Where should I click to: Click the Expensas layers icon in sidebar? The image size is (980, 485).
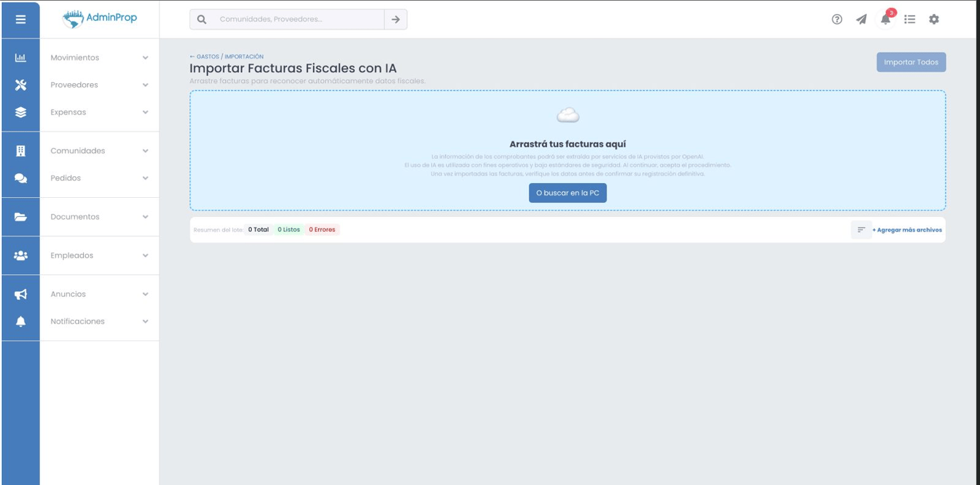point(20,112)
